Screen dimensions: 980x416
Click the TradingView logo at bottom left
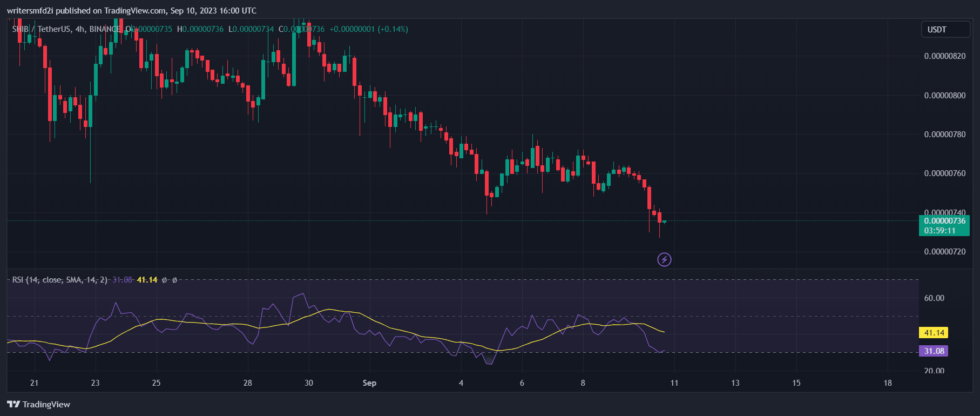[38, 404]
